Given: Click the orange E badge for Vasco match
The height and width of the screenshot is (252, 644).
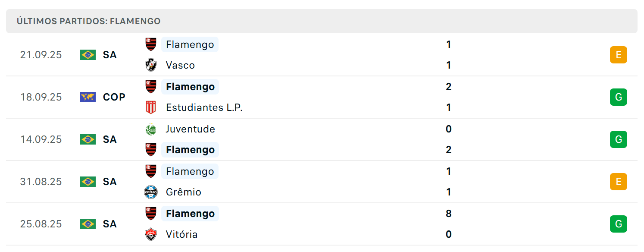Looking at the screenshot, I should [x=619, y=55].
